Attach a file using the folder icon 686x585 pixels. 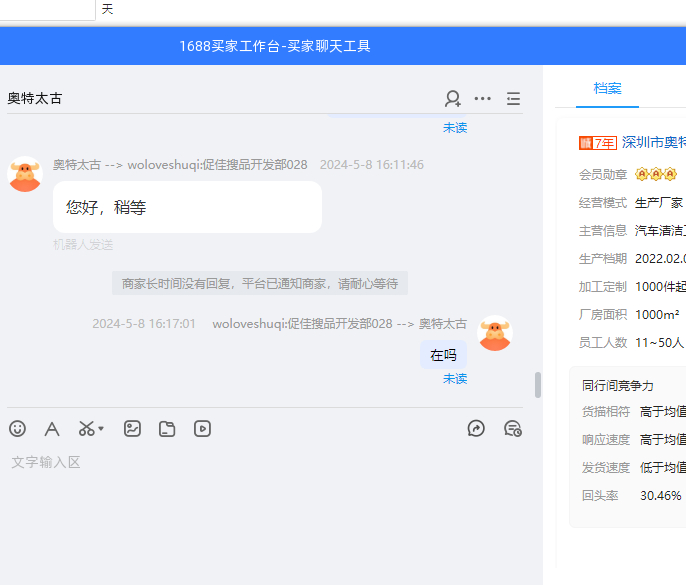[x=167, y=429]
